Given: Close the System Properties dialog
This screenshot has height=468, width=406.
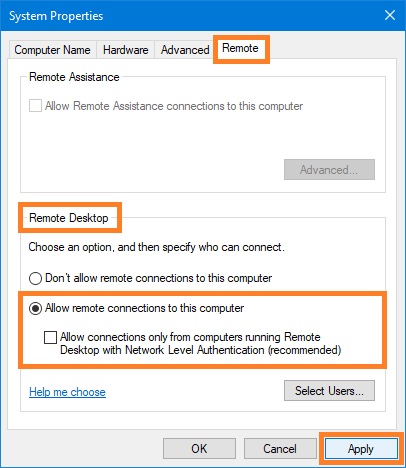Looking at the screenshot, I should pos(390,15).
